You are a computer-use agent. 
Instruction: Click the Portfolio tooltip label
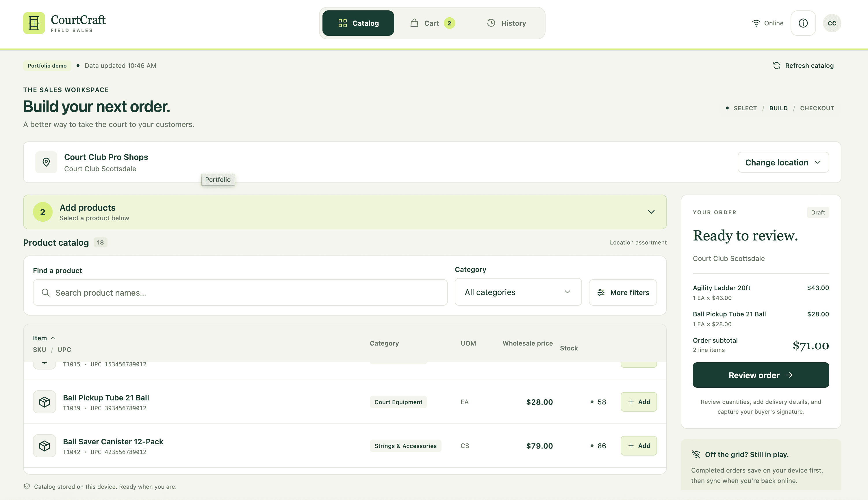(218, 180)
